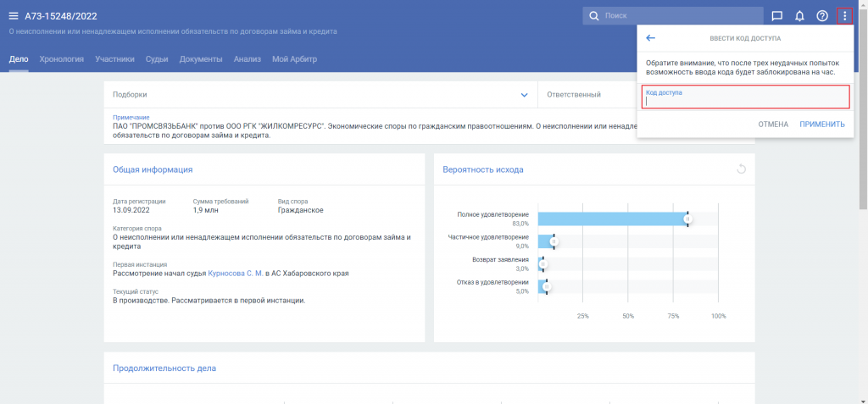Open the hamburger navigation menu
This screenshot has width=868, height=404.
tap(14, 16)
